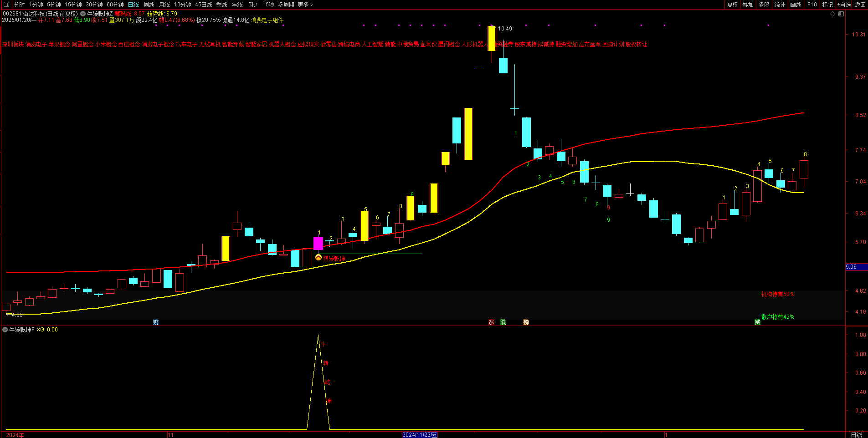Switch to the 15秒 period

268,5
